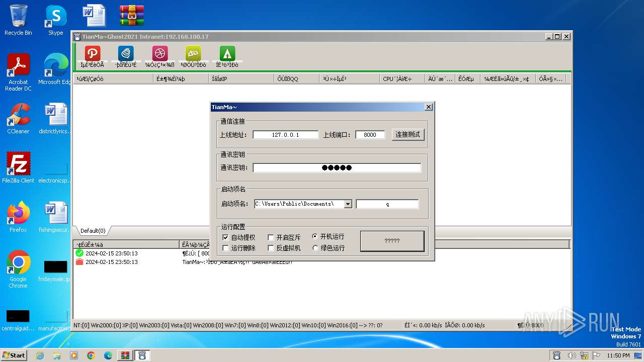Select the 开机运行 radio button

[315, 236]
